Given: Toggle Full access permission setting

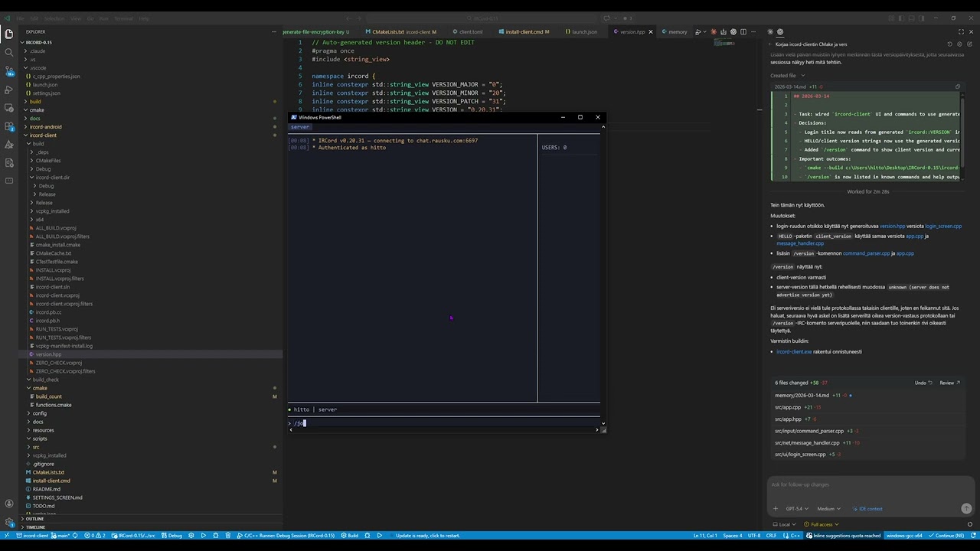Looking at the screenshot, I should [x=823, y=524].
